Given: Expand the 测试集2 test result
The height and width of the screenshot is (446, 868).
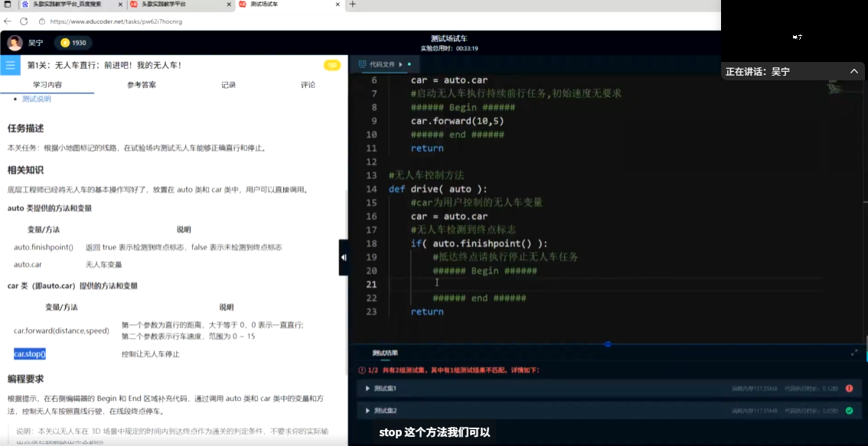Looking at the screenshot, I should tap(368, 411).
